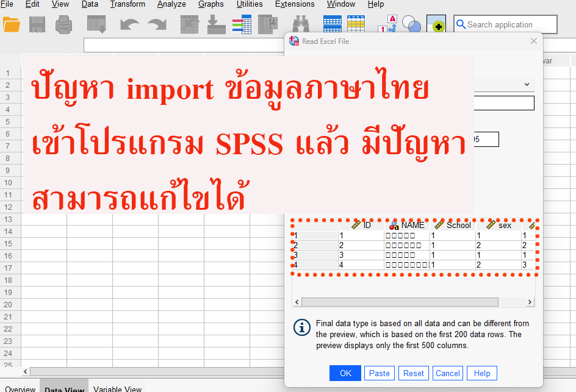Go to case toolbar icon
The image size is (576, 392).
[x=190, y=24]
